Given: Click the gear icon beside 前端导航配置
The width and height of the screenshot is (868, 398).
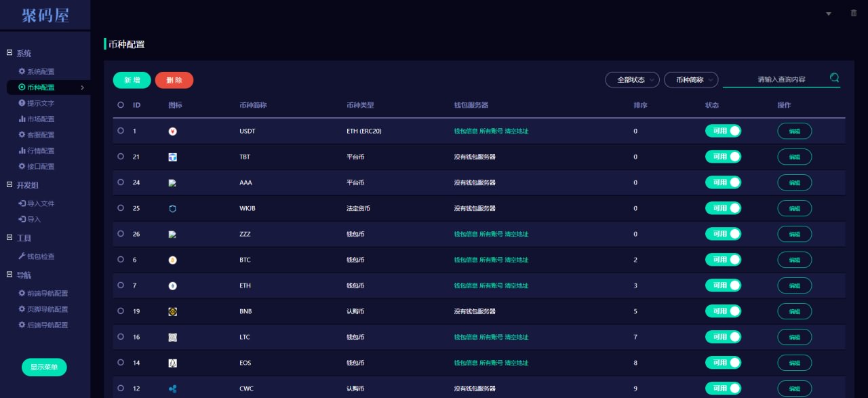Looking at the screenshot, I should (22, 294).
